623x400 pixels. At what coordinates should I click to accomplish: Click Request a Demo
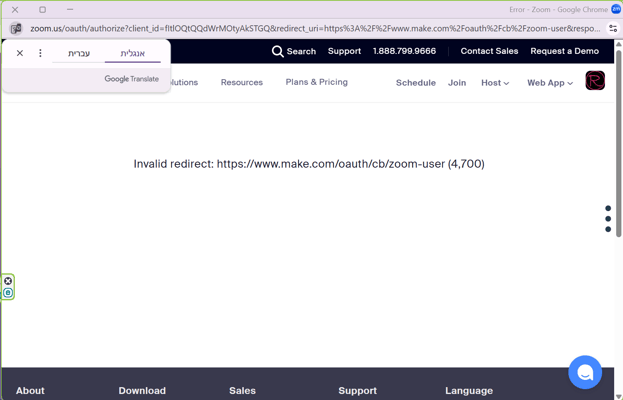564,51
